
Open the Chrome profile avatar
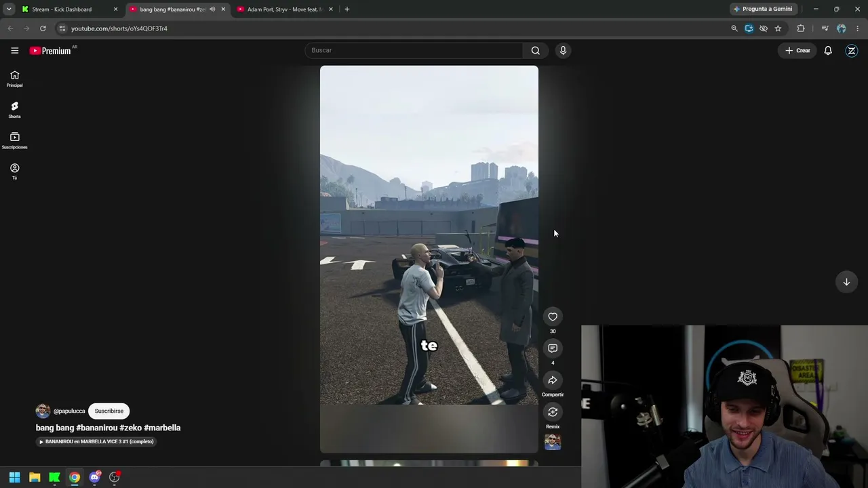[842, 28]
